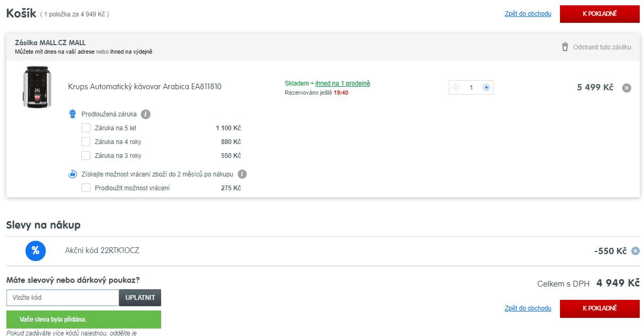Go to checkout via bottom K POKLADNĚ
This screenshot has width=644, height=336.
(599, 308)
